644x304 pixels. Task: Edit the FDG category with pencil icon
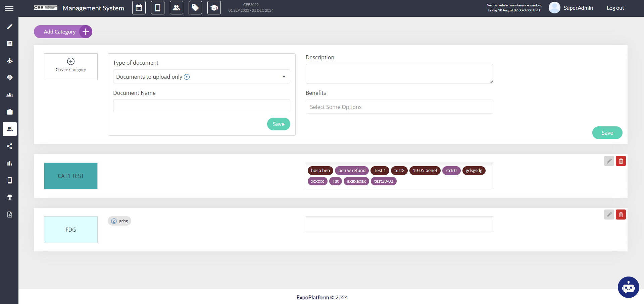click(x=609, y=215)
